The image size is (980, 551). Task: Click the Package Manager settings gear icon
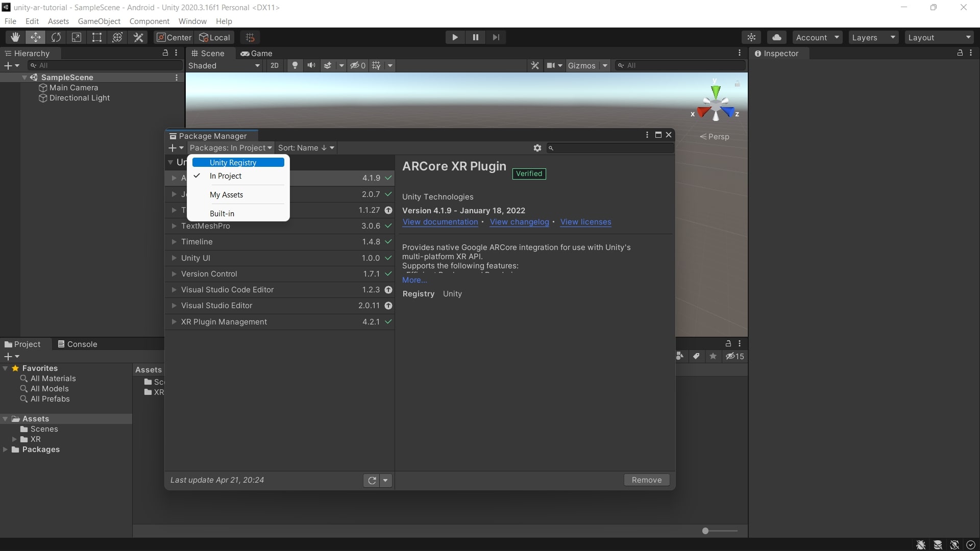click(x=538, y=147)
